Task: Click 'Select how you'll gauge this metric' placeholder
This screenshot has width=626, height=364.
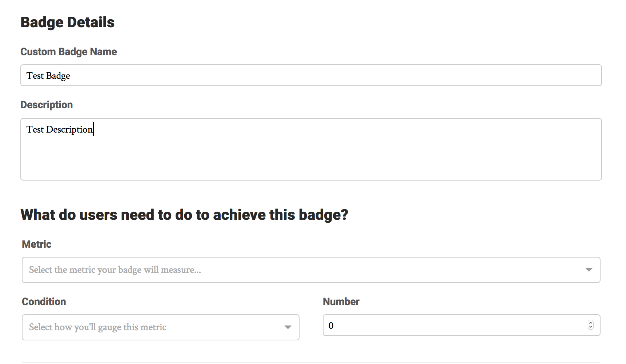Action: click(97, 327)
